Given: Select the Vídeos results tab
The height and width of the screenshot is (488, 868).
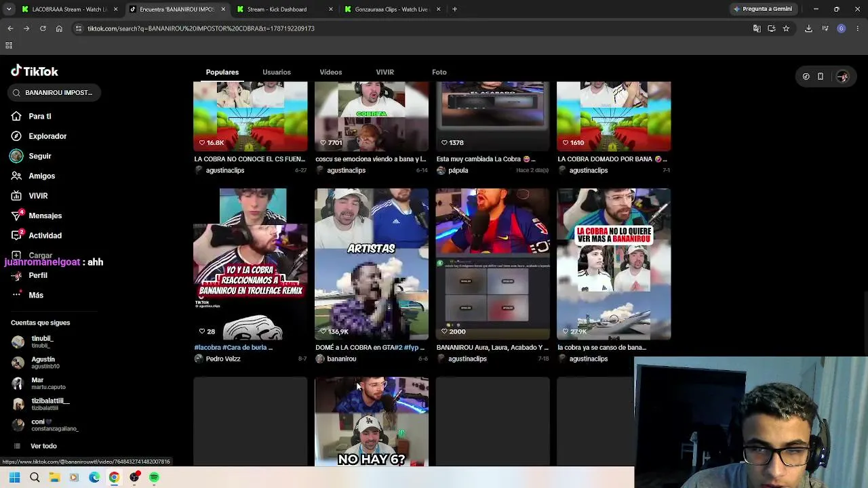Looking at the screenshot, I should pos(331,72).
